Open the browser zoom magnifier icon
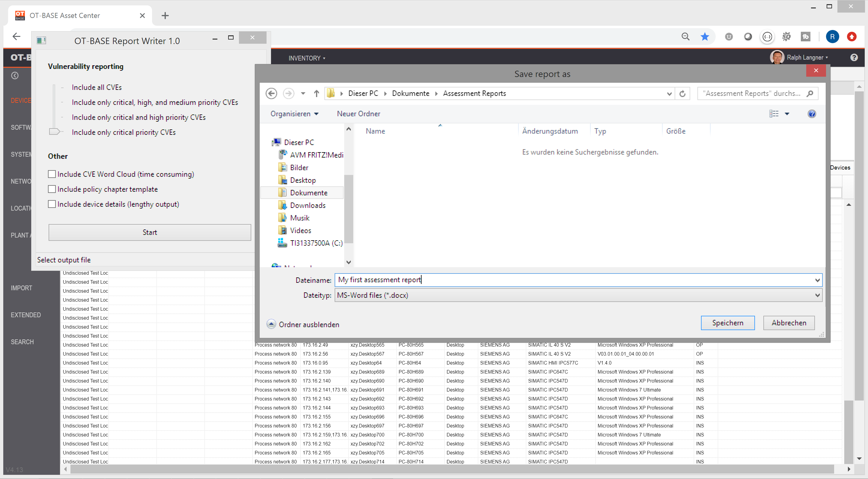Viewport: 868px width, 479px height. click(x=685, y=36)
